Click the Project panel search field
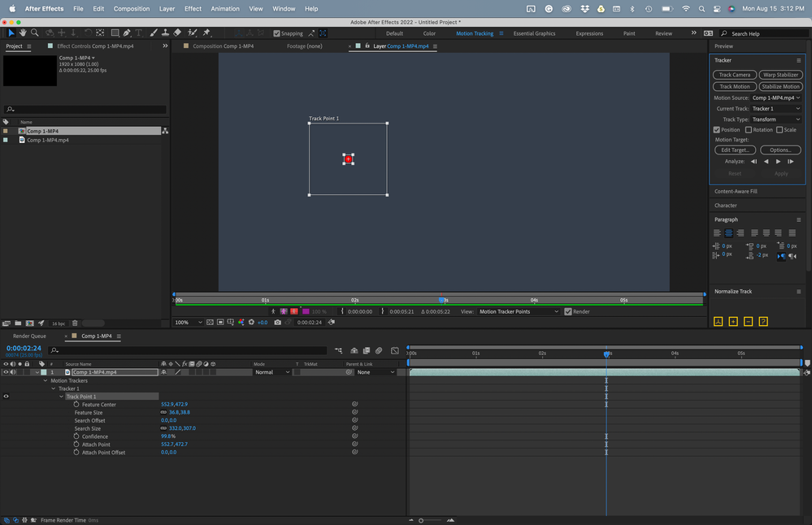 pyautogui.click(x=85, y=110)
